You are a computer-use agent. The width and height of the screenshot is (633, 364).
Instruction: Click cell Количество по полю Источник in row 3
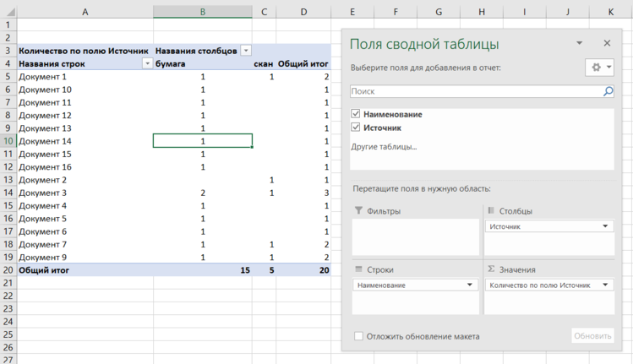click(85, 51)
